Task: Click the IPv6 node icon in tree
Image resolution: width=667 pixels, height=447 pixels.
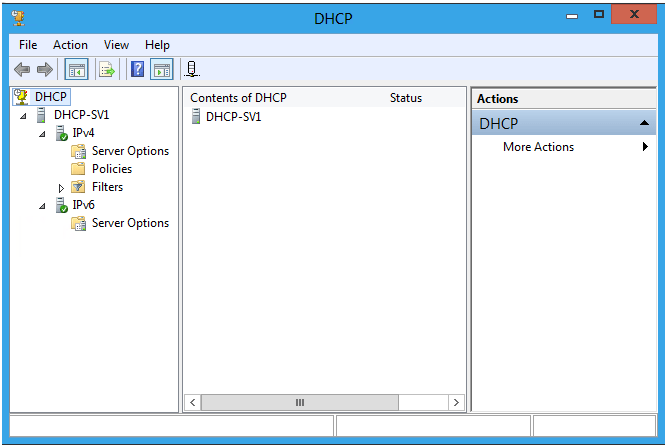Action: click(62, 205)
